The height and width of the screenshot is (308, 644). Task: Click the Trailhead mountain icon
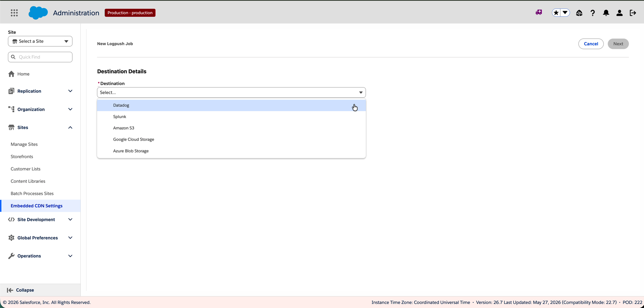[x=579, y=13]
